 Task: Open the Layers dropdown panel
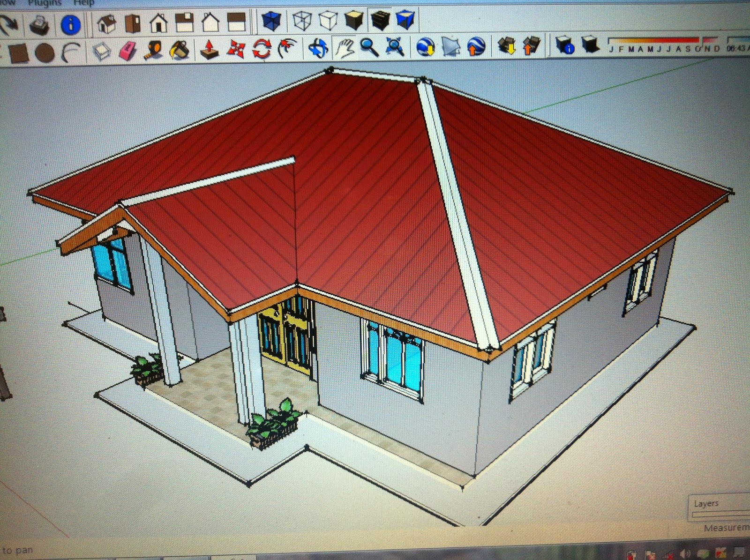click(x=720, y=507)
